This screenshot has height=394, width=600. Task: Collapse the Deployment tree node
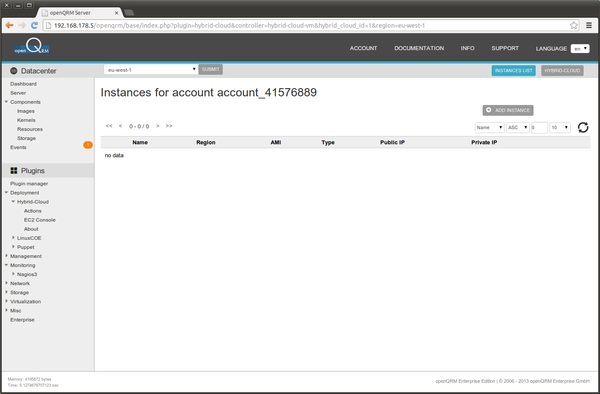(6, 192)
